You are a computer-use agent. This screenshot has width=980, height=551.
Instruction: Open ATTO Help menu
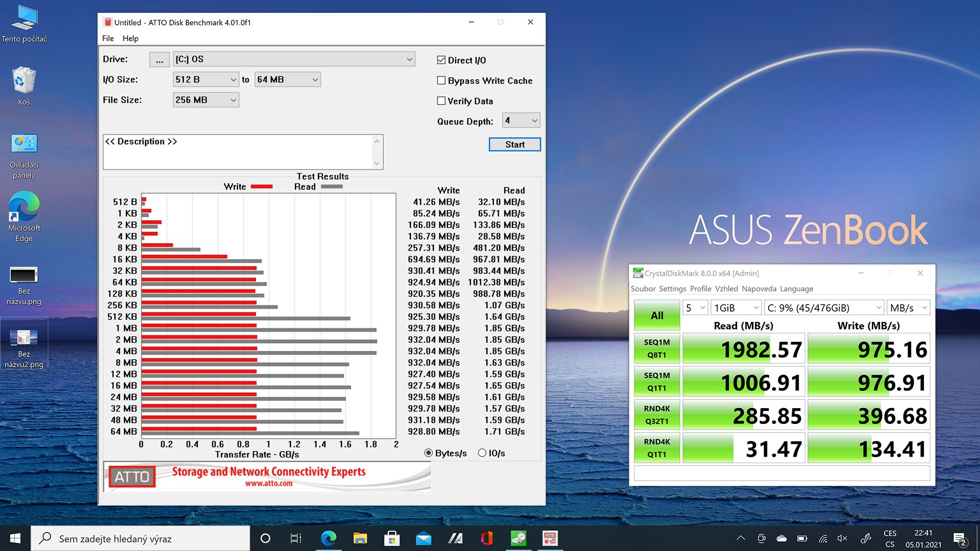130,38
